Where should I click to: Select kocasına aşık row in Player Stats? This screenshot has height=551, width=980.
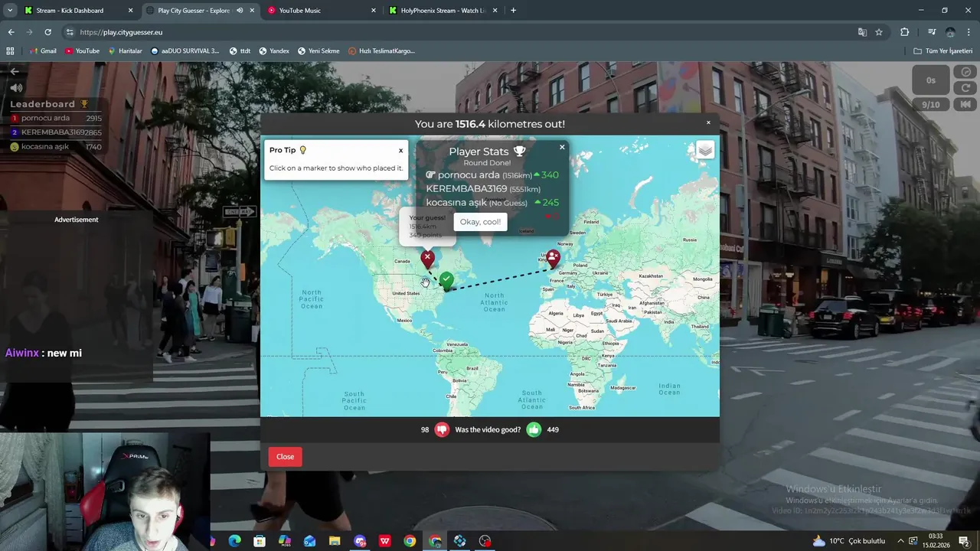click(x=493, y=203)
